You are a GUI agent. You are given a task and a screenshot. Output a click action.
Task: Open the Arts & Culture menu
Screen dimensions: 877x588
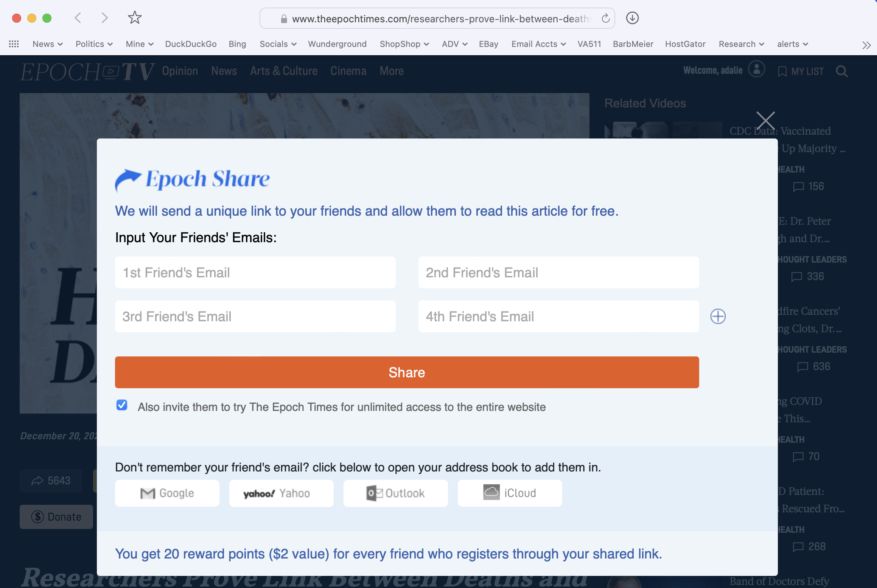click(284, 71)
